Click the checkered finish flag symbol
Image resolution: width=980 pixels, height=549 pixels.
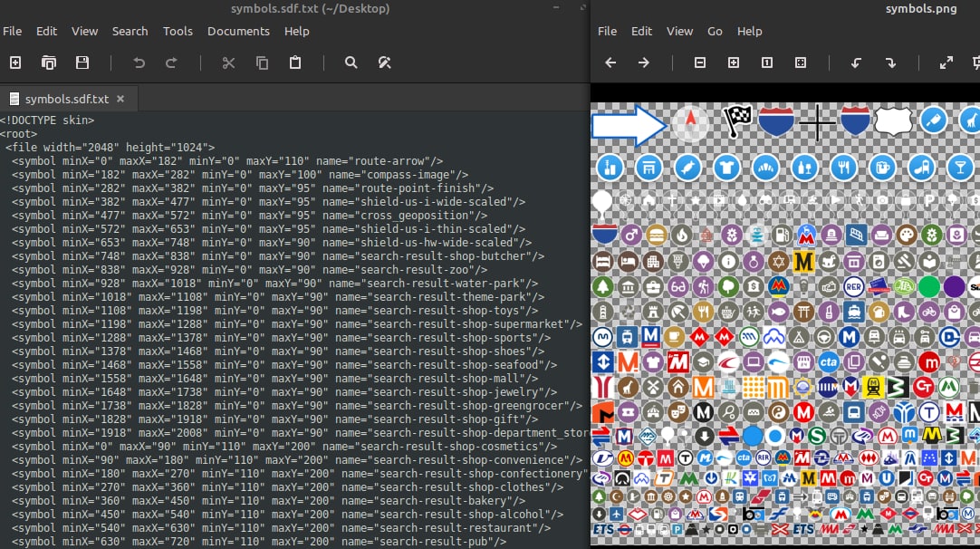pos(737,120)
